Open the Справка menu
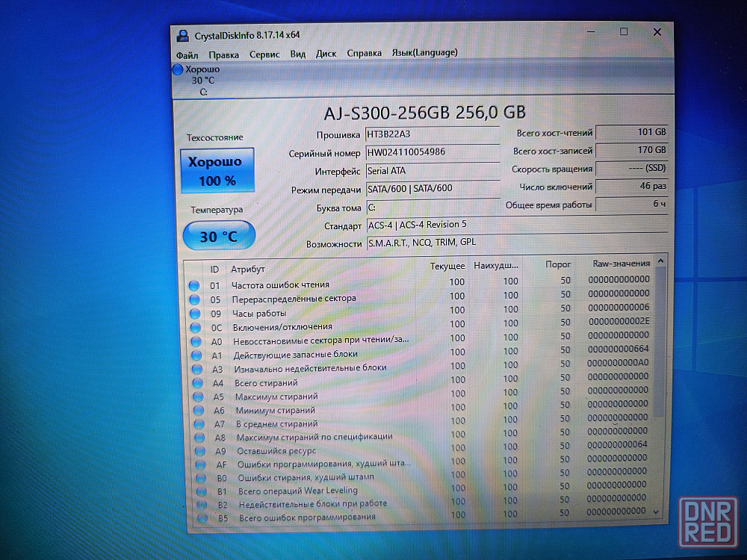This screenshot has height=560, width=747. [x=364, y=53]
